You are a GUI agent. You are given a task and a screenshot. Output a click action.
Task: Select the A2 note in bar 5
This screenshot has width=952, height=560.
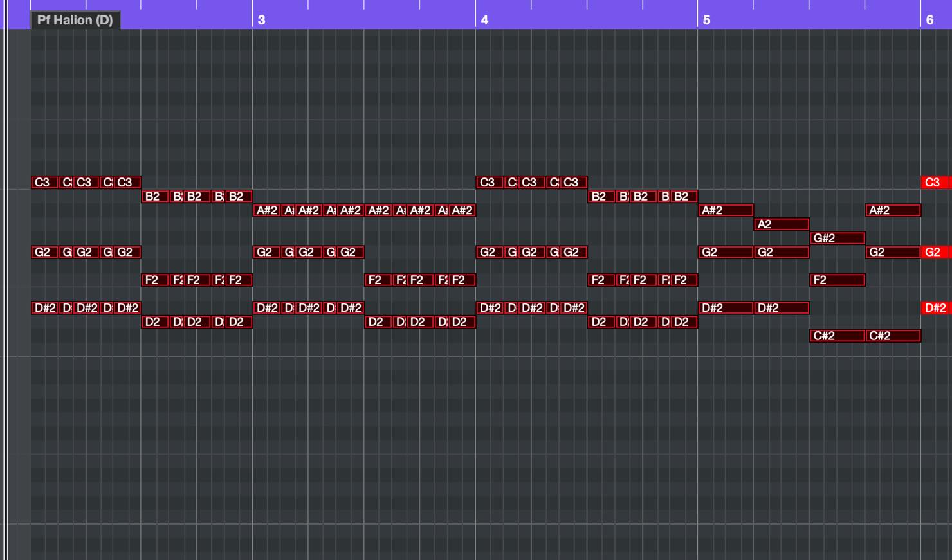click(782, 224)
